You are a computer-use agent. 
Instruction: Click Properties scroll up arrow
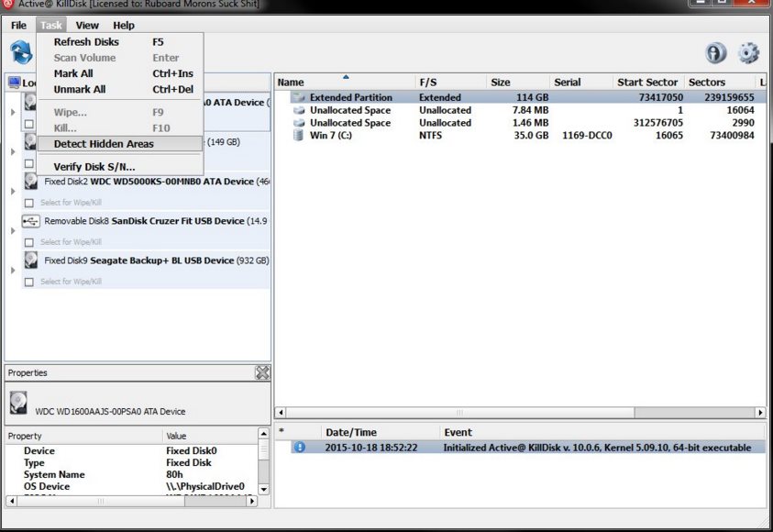click(x=264, y=434)
